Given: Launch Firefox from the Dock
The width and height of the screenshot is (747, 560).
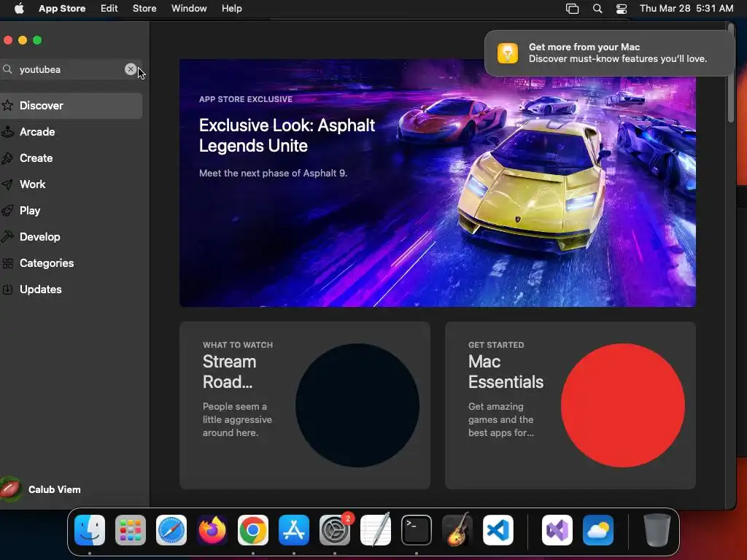Looking at the screenshot, I should [212, 530].
